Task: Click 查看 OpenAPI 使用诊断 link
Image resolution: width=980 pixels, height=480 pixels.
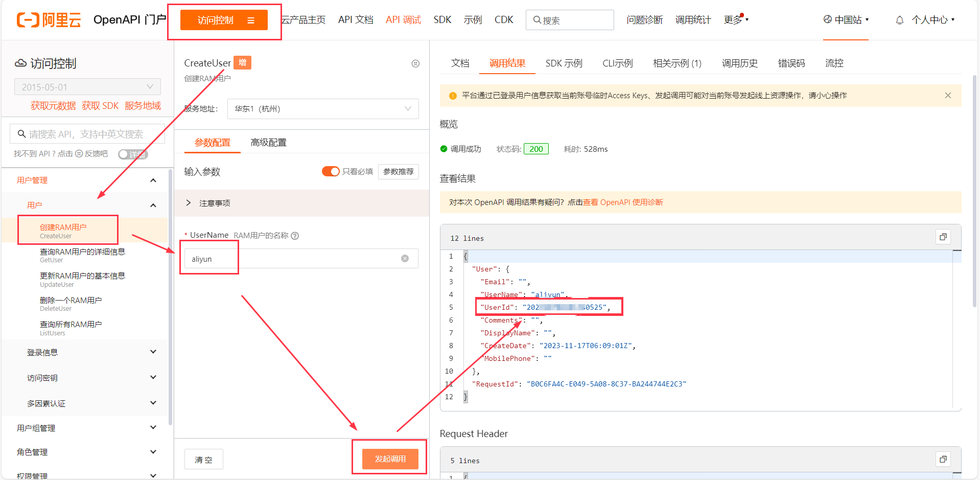Action: pos(623,202)
